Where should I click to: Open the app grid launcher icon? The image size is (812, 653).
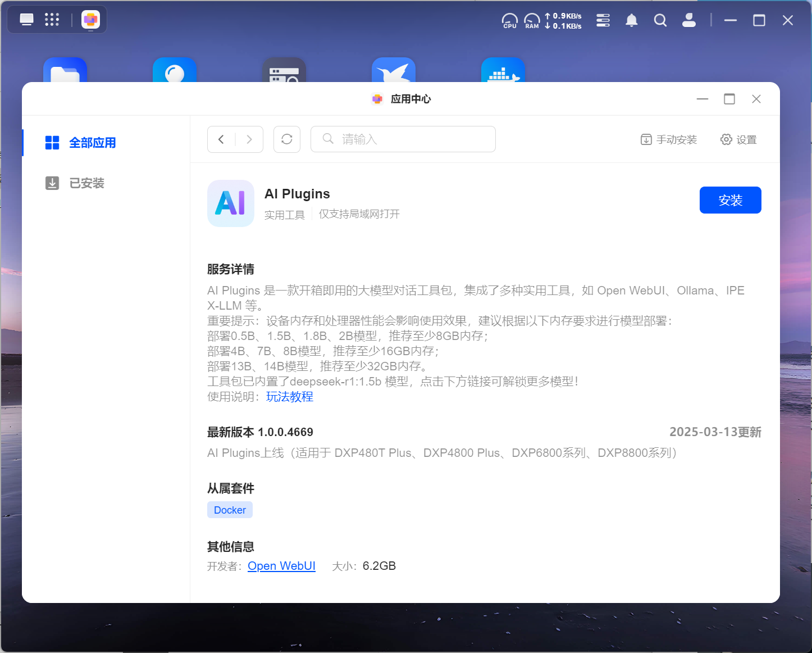pyautogui.click(x=52, y=20)
